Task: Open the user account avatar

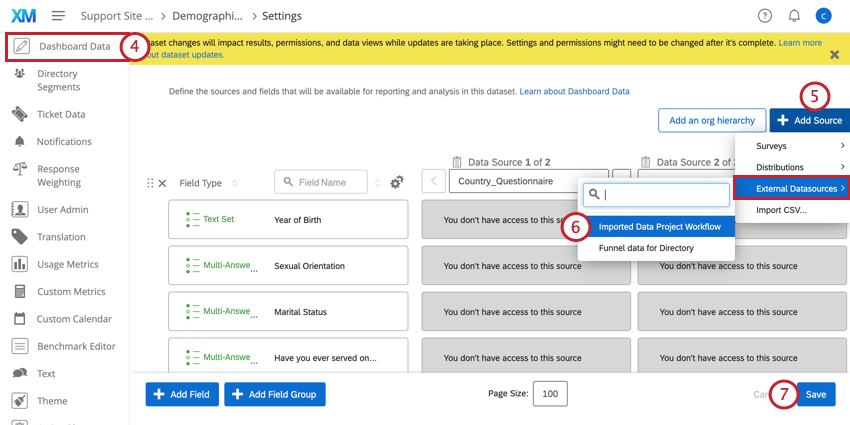Action: [823, 16]
